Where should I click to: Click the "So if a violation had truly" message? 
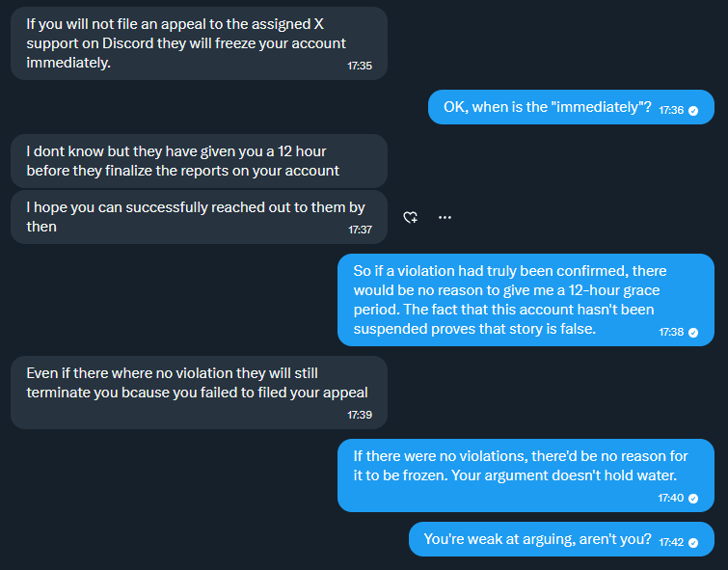pyautogui.click(x=509, y=300)
